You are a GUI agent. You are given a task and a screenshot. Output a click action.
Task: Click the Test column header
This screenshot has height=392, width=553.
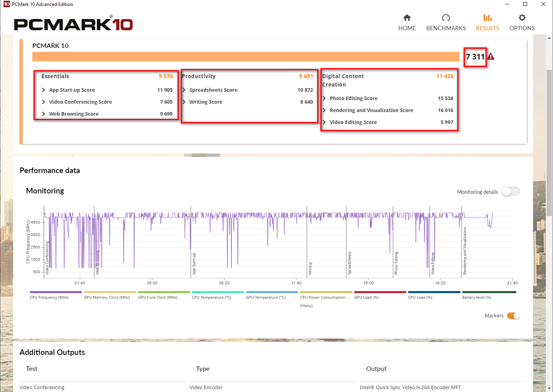[x=32, y=369]
